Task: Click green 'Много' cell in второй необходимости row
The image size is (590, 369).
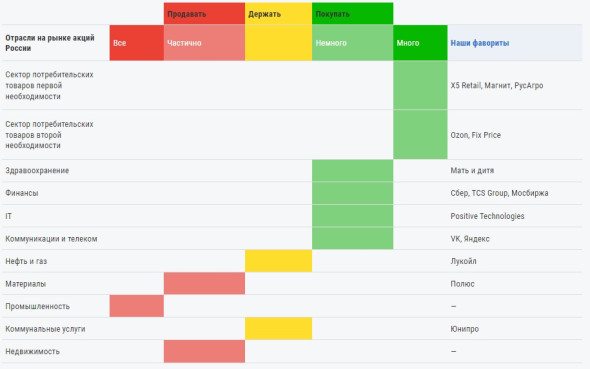Action: [x=420, y=135]
